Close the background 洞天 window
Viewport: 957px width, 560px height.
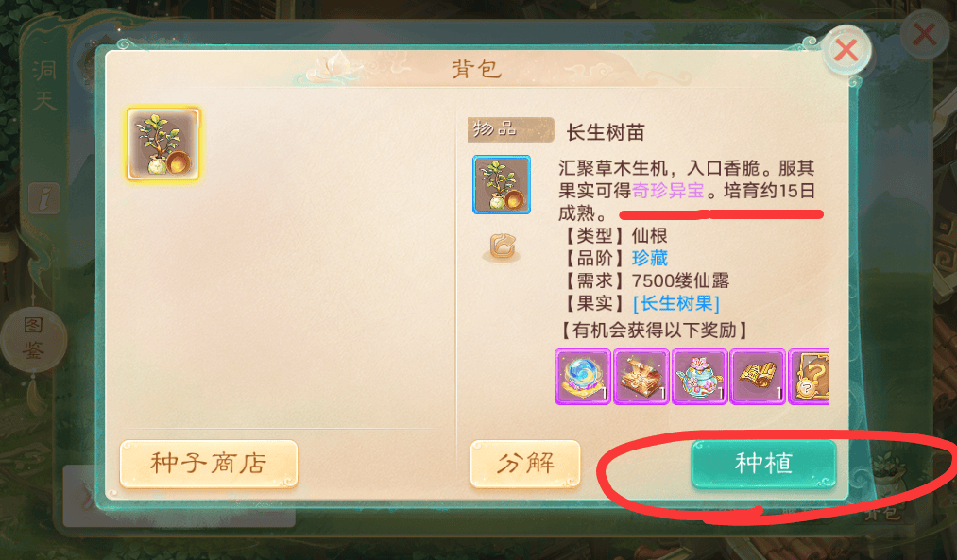924,35
